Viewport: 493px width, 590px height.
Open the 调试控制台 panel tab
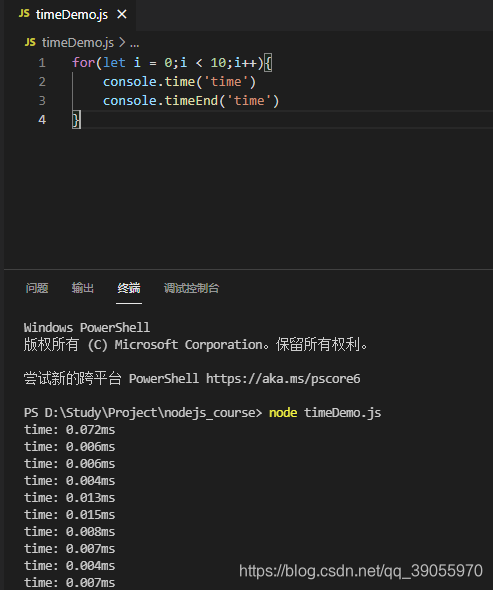[191, 288]
